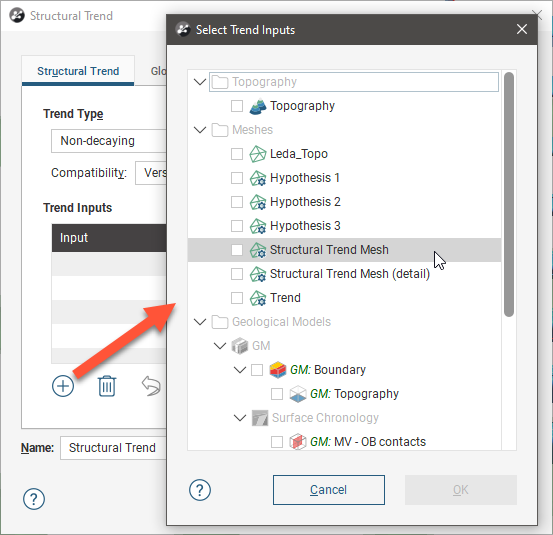
Task: Collapse the Meshes folder
Action: [x=200, y=130]
